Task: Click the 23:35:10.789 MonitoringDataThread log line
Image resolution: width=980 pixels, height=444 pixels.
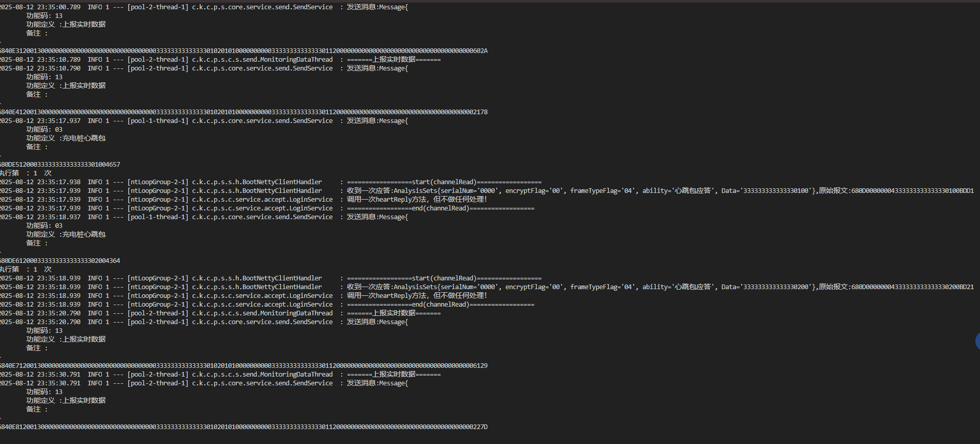Action: pyautogui.click(x=221, y=60)
